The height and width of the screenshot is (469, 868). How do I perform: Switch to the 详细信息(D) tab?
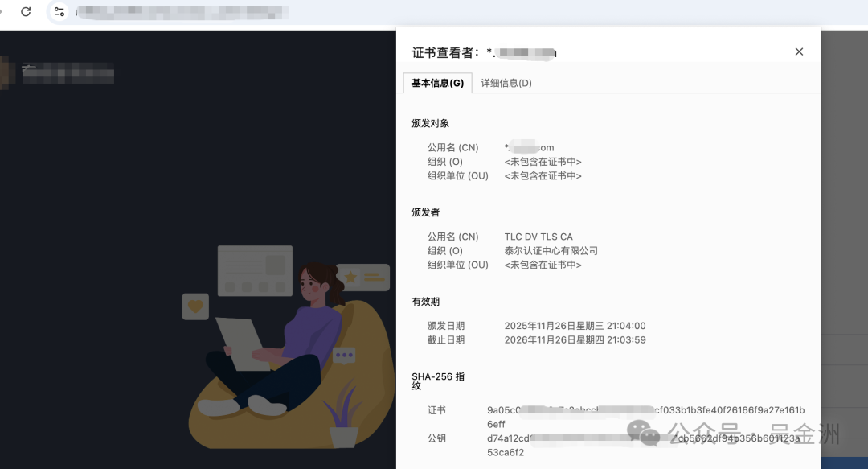[x=504, y=83]
